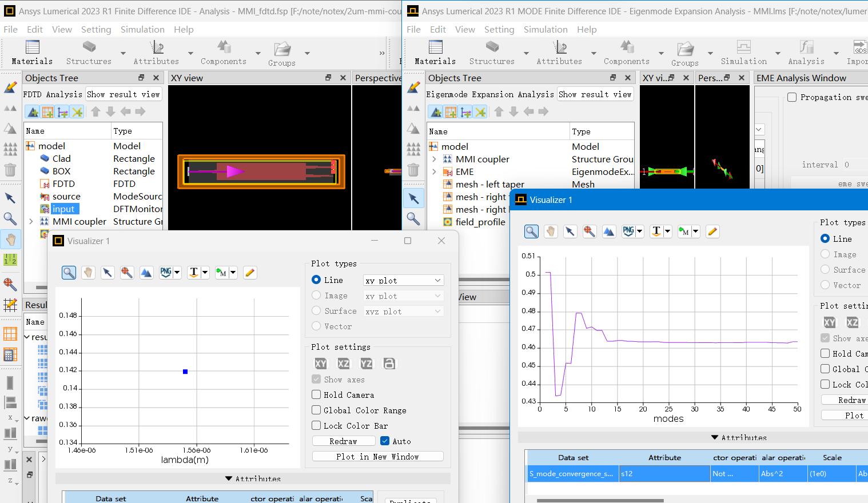The height and width of the screenshot is (503, 868).
Task: Select the zoom magnifier in FDTD left sidebar
Action: click(10, 218)
